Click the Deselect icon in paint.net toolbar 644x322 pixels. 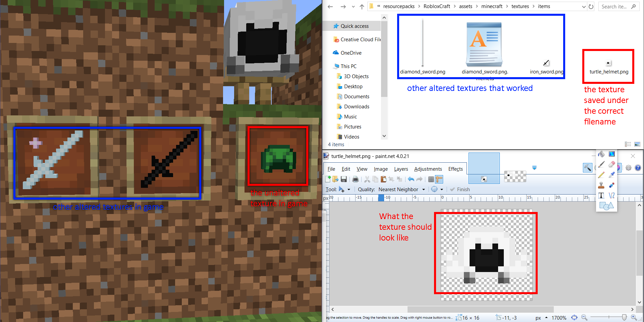tap(399, 179)
